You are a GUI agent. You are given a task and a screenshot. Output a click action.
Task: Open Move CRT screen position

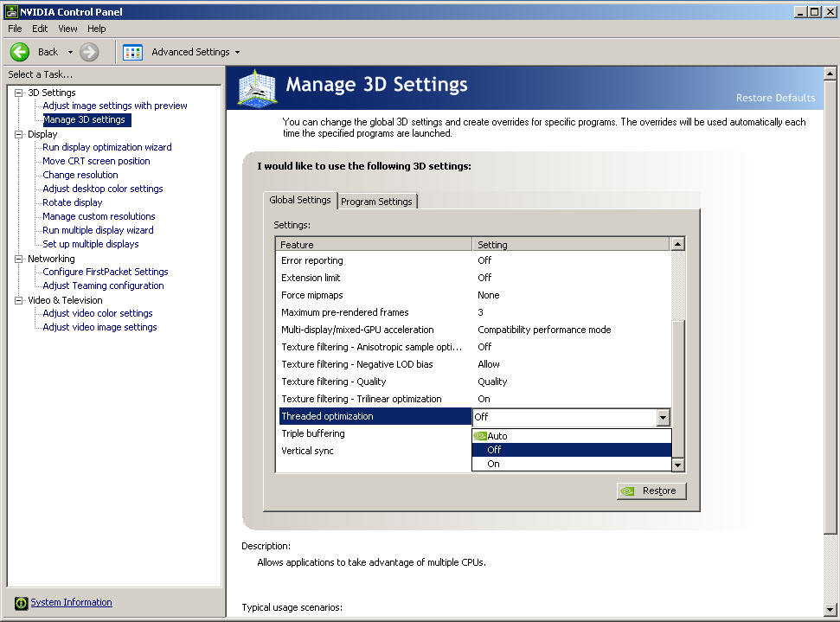click(x=96, y=161)
